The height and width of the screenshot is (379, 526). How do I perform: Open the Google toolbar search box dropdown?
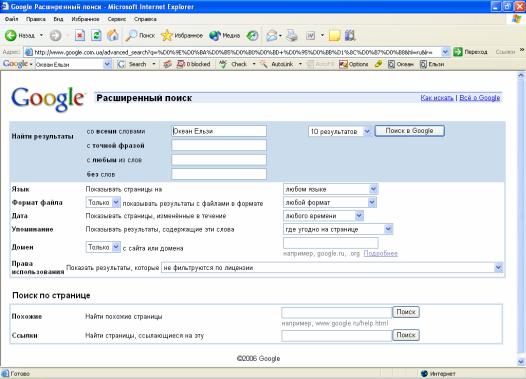point(107,64)
